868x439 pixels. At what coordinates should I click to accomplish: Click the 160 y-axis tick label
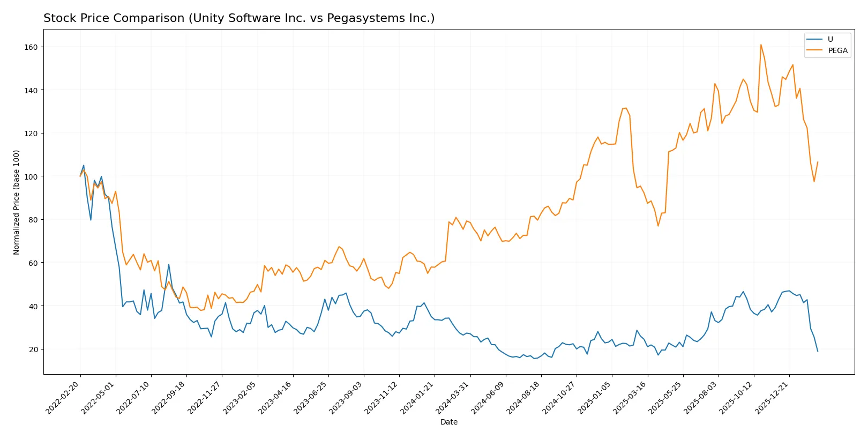click(31, 47)
